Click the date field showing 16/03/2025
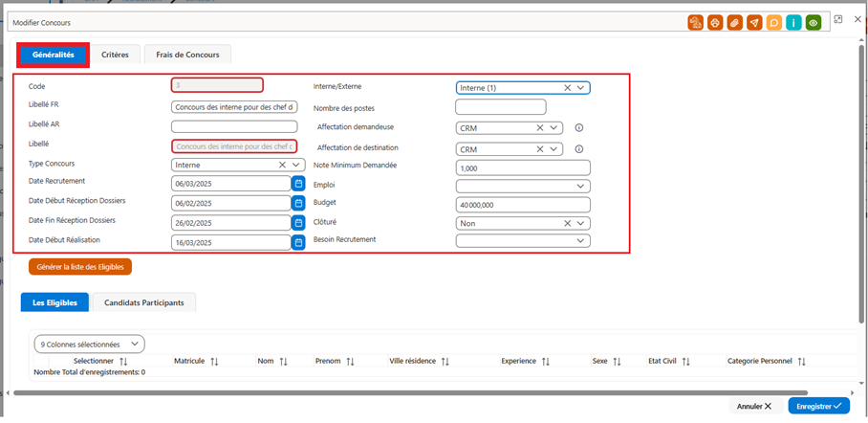Viewport: 868px width, 423px height. click(x=230, y=242)
